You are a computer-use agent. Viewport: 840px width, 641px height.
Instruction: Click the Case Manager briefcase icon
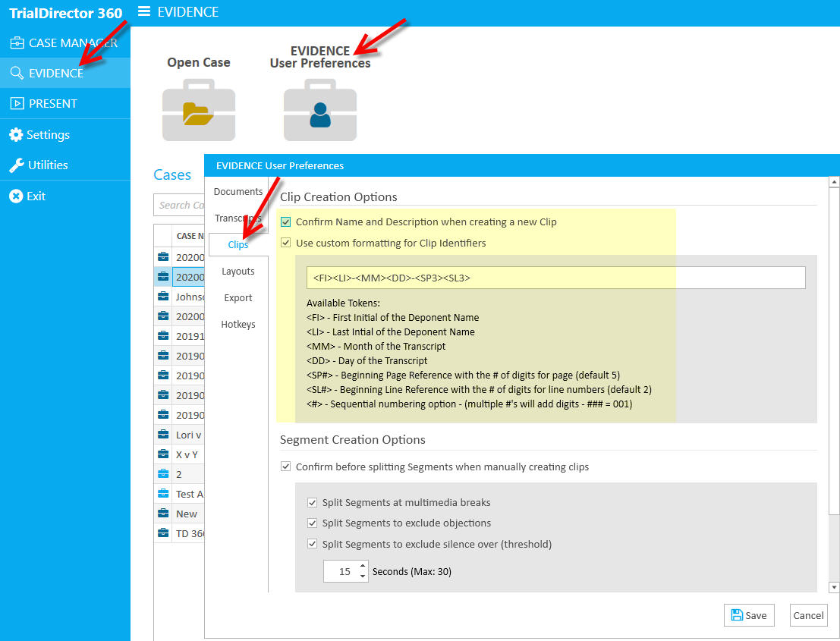pyautogui.click(x=17, y=42)
